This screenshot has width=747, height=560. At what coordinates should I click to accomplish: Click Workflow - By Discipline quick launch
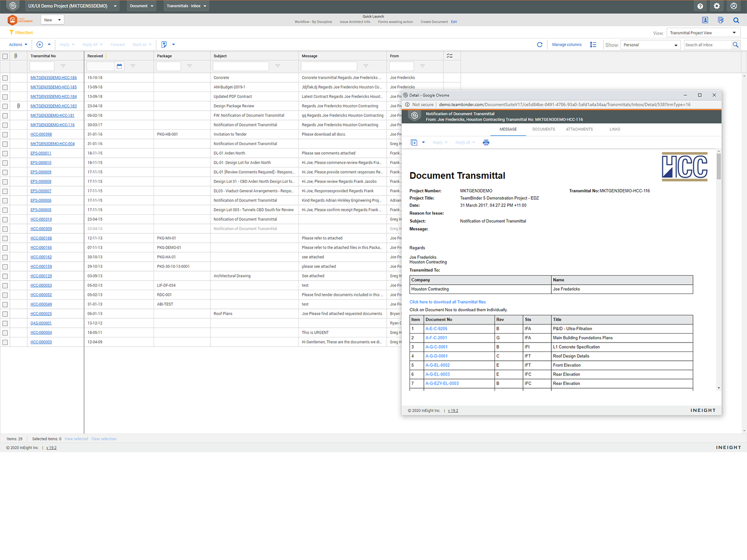(313, 22)
